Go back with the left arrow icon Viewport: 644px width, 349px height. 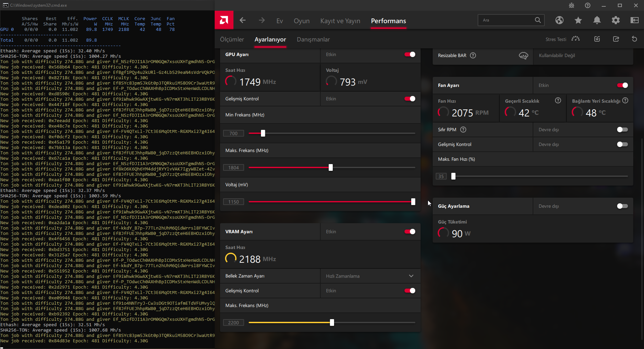point(243,20)
